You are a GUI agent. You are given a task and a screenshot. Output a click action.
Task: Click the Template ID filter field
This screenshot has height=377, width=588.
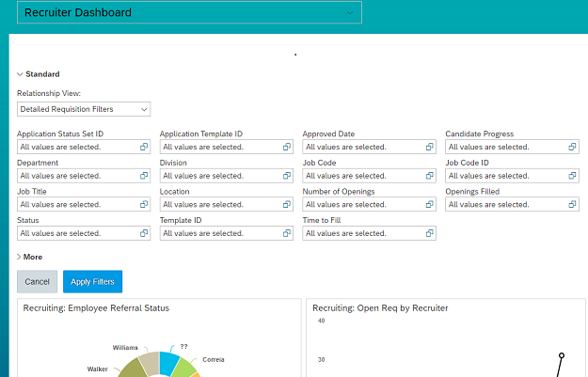point(227,233)
